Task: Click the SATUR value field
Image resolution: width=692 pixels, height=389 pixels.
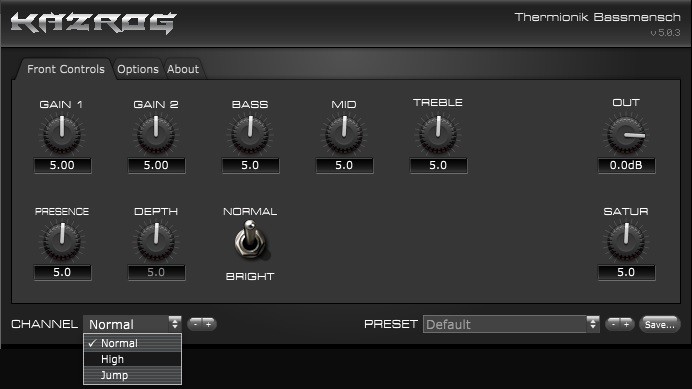Action: pos(626,272)
